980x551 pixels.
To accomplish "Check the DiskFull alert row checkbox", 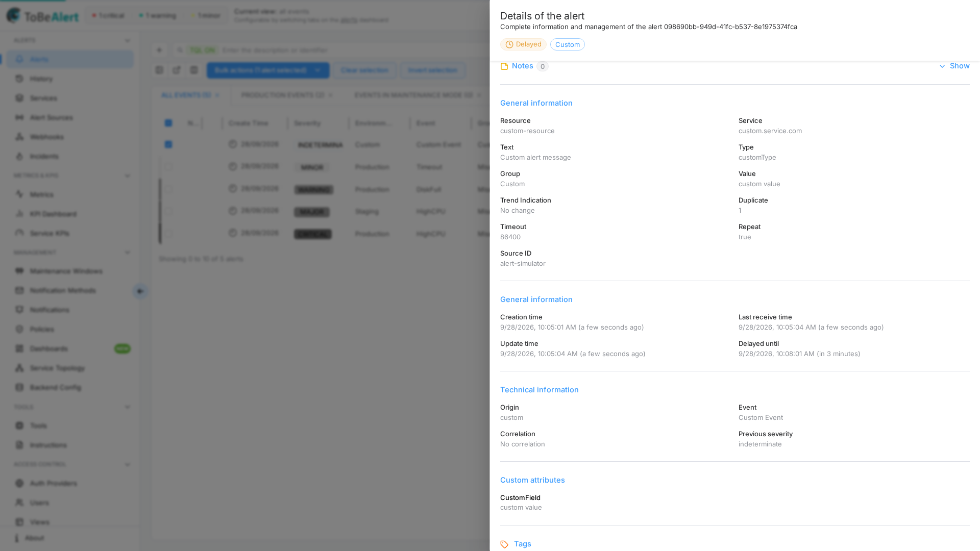I will tap(168, 189).
